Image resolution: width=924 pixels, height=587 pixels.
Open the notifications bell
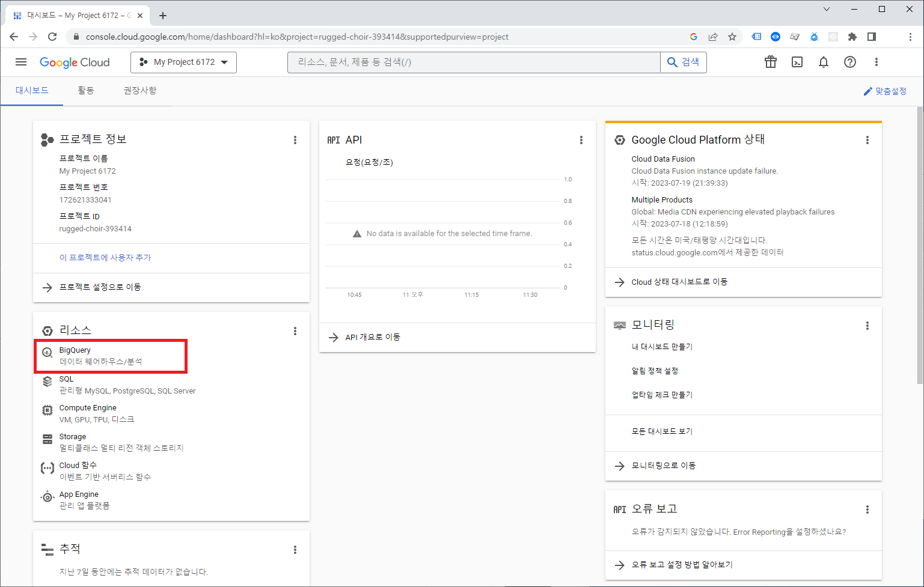pos(824,62)
